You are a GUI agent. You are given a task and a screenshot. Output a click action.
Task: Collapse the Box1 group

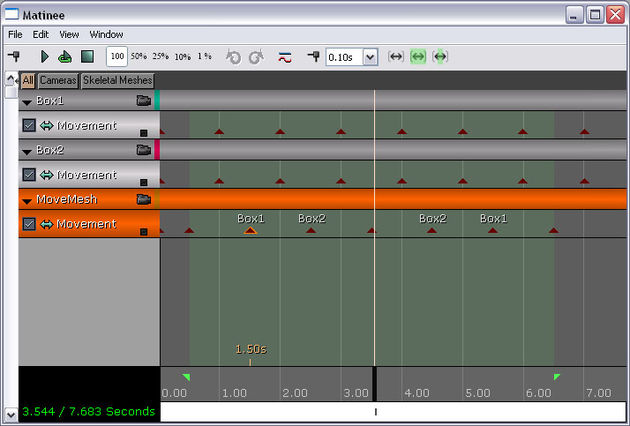[x=27, y=102]
